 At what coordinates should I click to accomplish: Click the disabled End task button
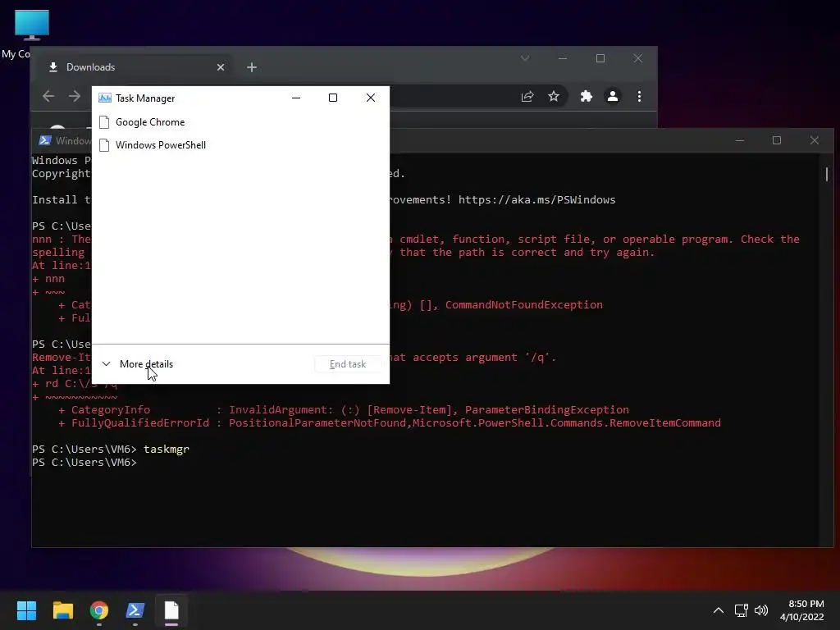tap(348, 364)
